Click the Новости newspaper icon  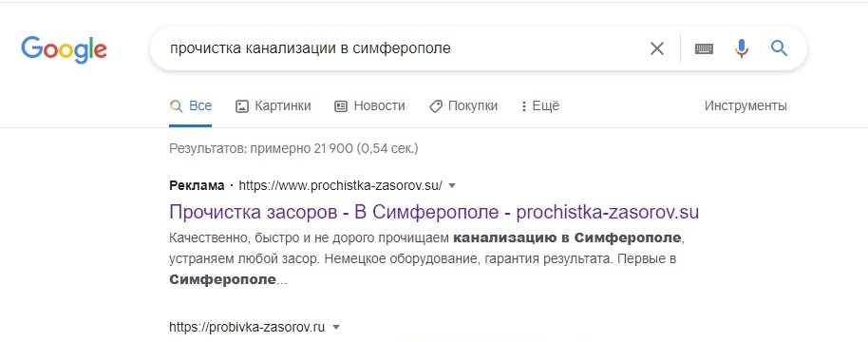tap(341, 106)
